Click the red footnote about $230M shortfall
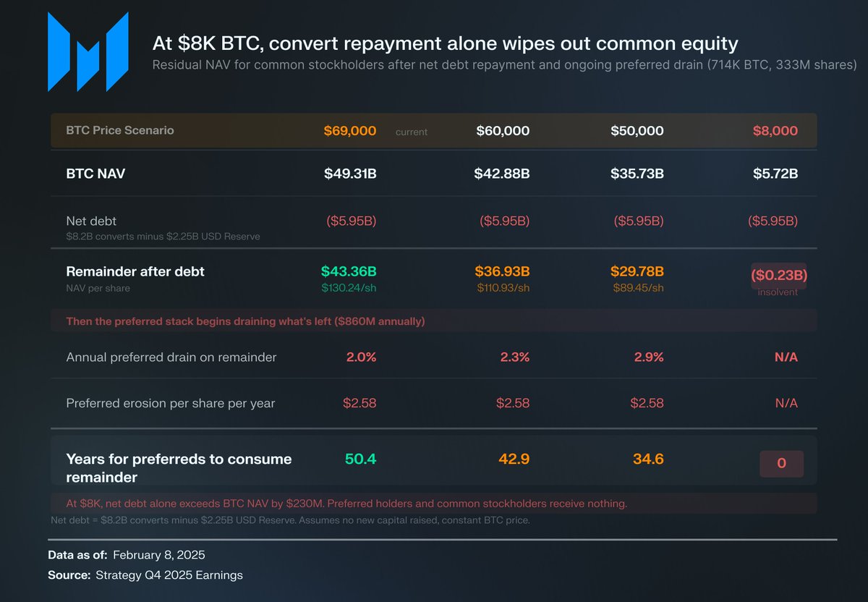 pyautogui.click(x=346, y=504)
